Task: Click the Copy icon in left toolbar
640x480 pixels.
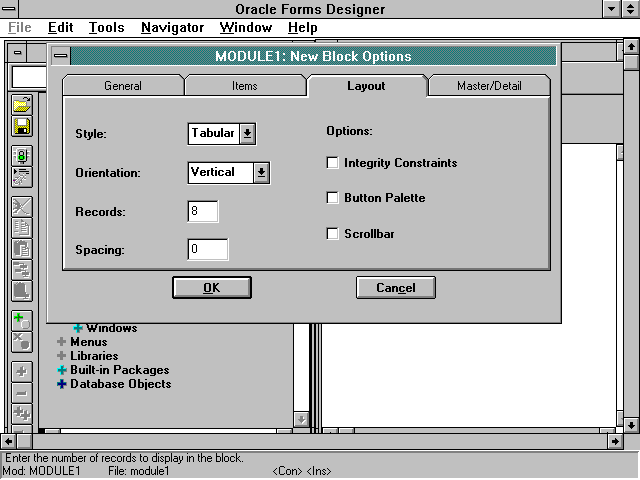Action: 21,228
